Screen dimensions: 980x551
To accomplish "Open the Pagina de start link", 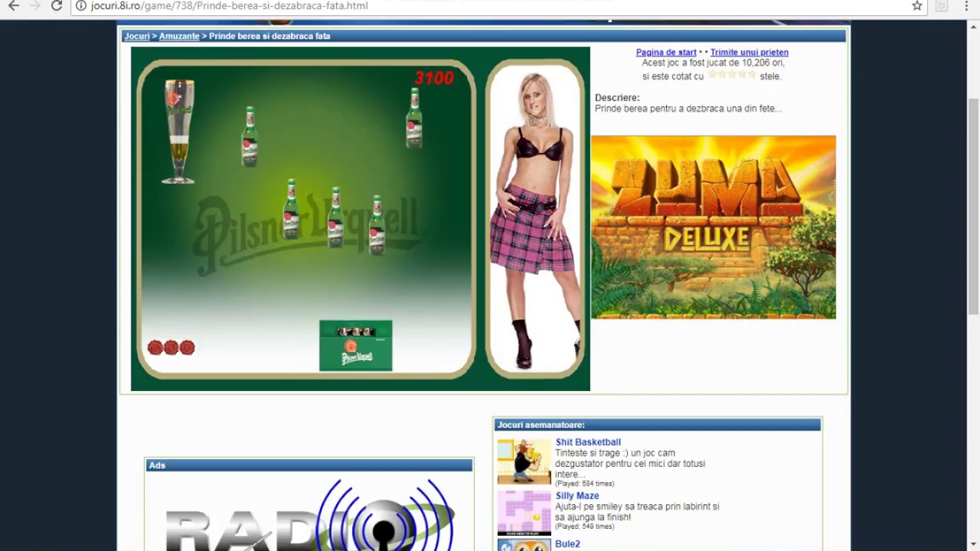I will point(666,53).
